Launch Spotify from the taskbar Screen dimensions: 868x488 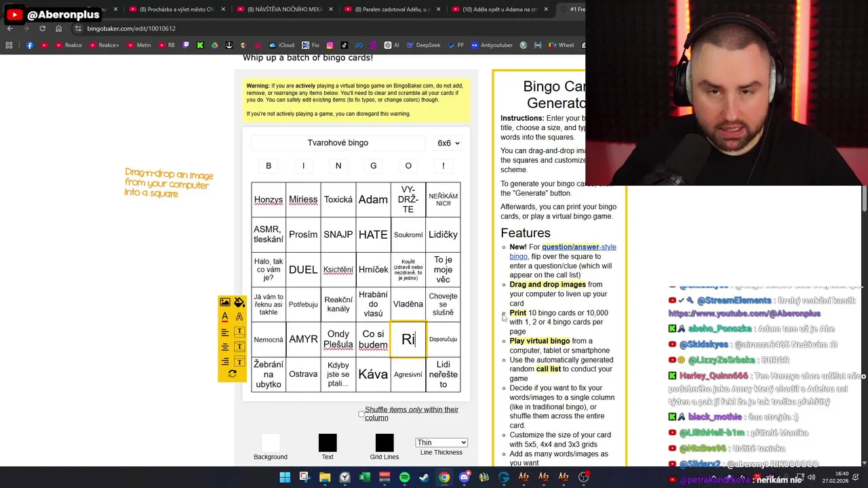[404, 477]
